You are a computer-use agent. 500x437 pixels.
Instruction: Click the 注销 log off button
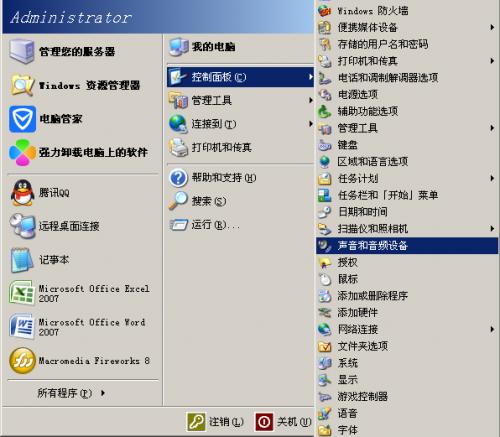pos(215,422)
